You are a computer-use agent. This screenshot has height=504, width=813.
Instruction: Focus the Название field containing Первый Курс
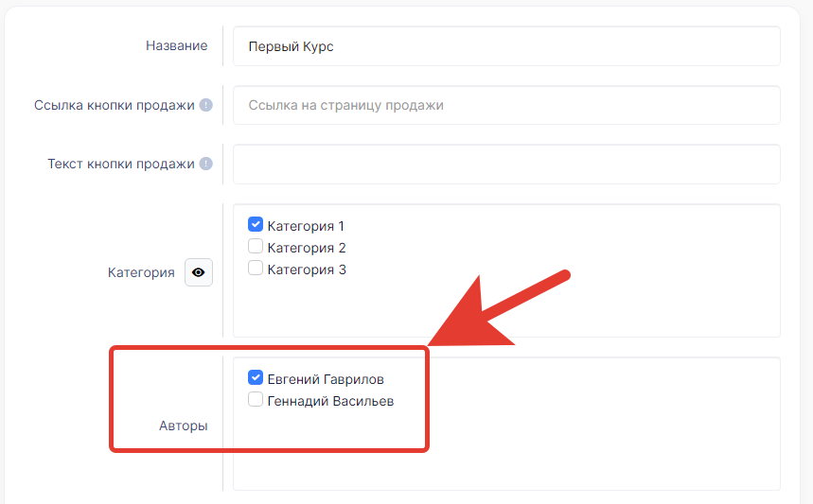(506, 46)
